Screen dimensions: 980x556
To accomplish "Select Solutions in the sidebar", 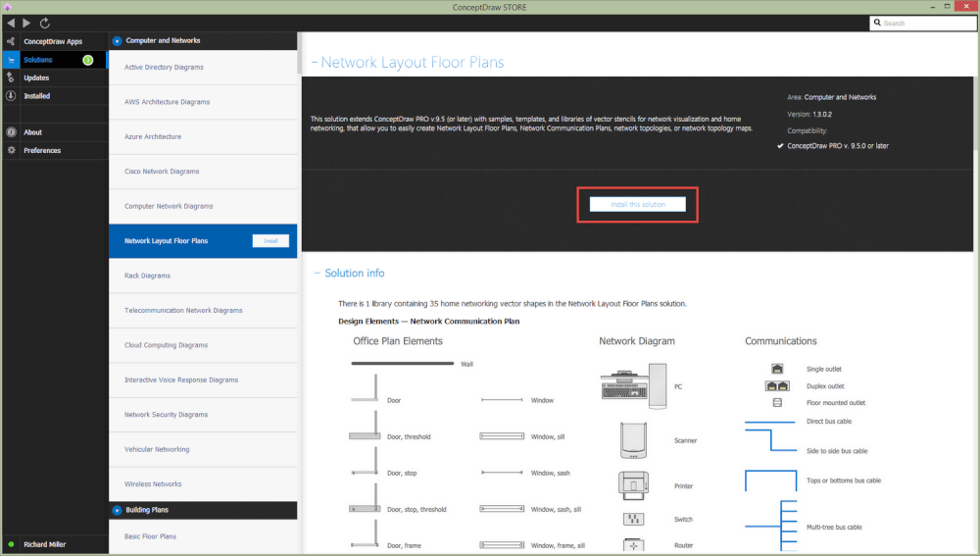I will (x=38, y=60).
